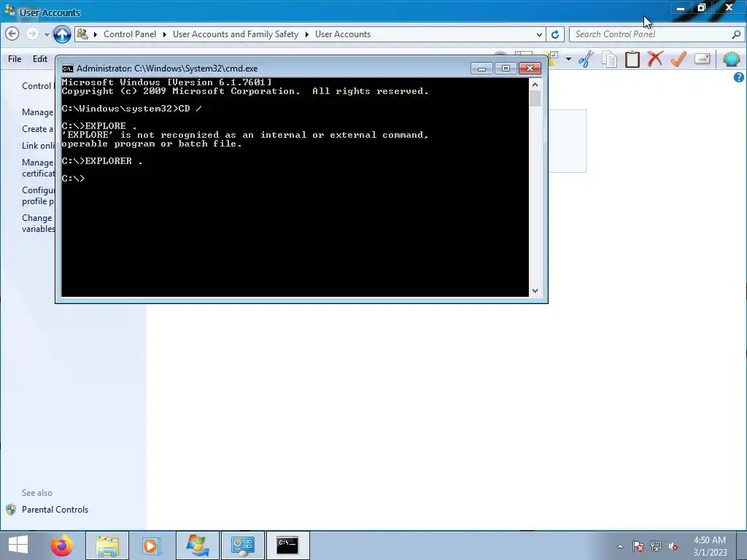
Task: Click the cmd vertical scrollbar thumb
Action: click(535, 98)
